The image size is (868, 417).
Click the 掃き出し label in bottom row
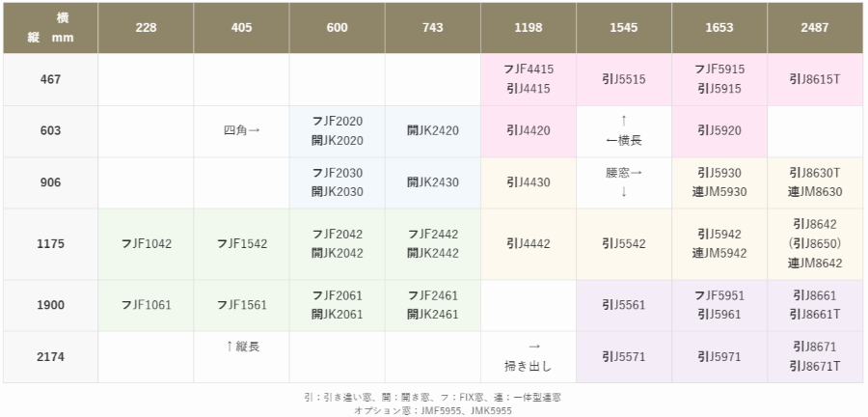click(529, 366)
